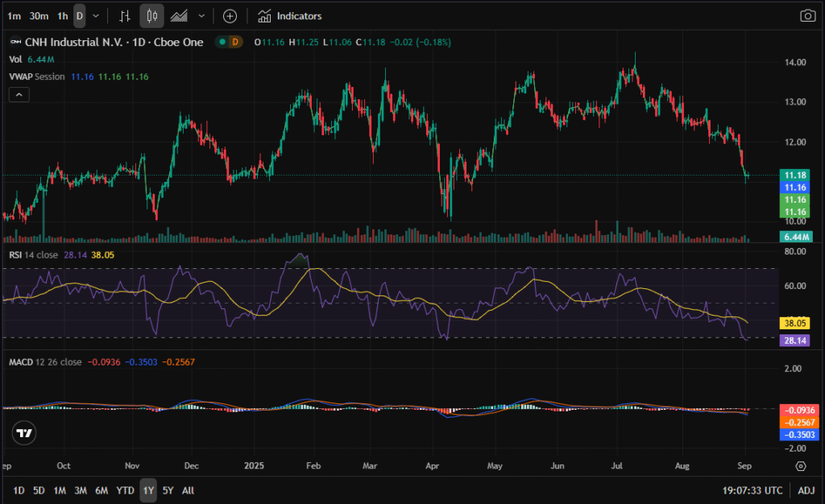Open chart settings gear near time axis
The width and height of the screenshot is (825, 504).
pyautogui.click(x=800, y=466)
